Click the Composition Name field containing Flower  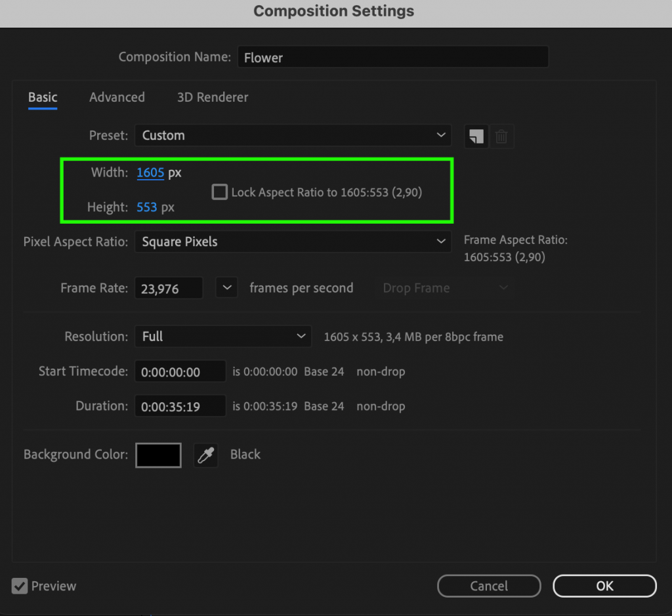[x=392, y=58]
